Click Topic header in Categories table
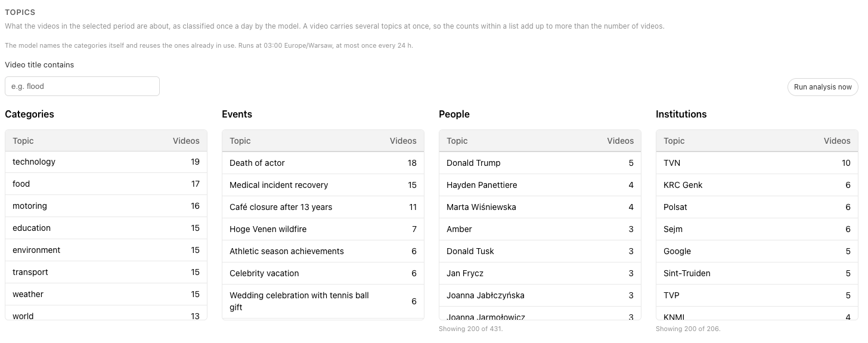868x343 pixels. click(x=23, y=141)
